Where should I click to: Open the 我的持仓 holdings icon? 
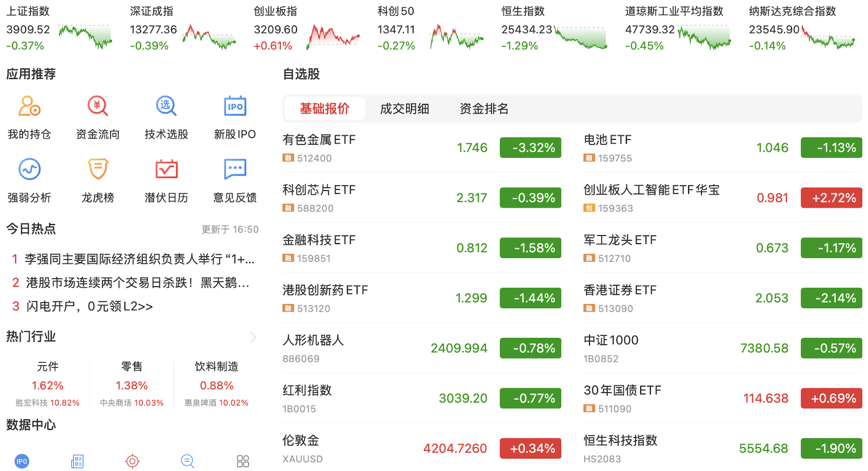coord(29,106)
